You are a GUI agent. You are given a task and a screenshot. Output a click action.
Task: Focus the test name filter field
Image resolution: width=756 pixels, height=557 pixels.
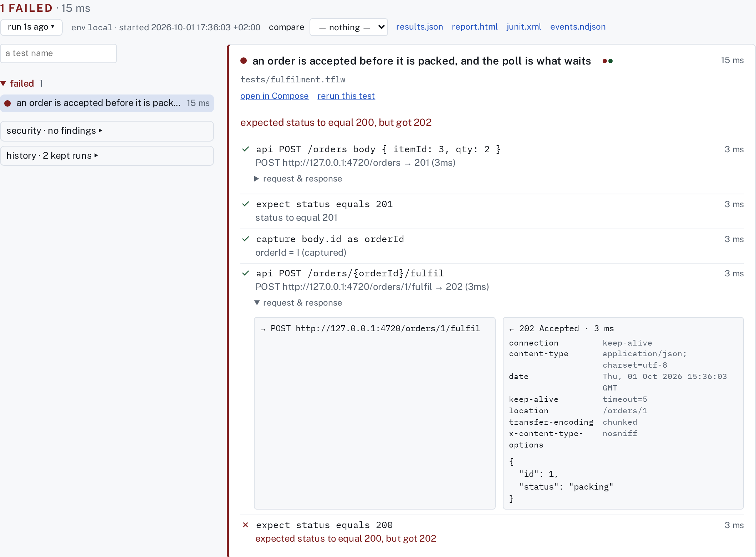click(58, 53)
